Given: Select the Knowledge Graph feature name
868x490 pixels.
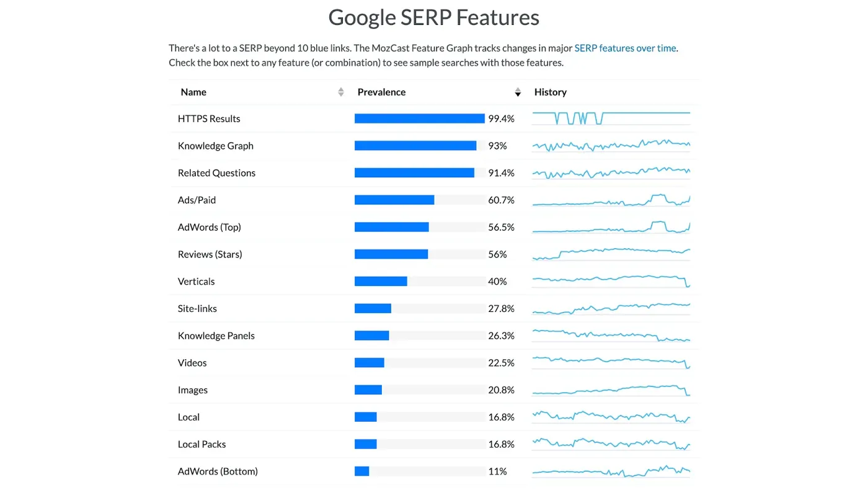Looking at the screenshot, I should (216, 146).
